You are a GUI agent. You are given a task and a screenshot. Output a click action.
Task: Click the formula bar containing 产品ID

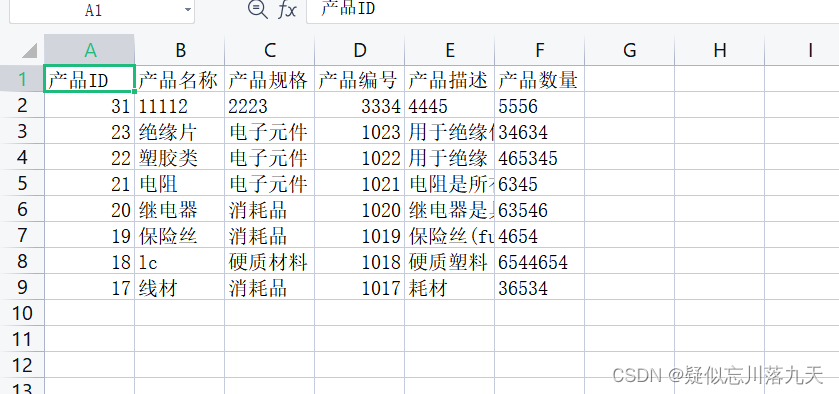(x=573, y=11)
